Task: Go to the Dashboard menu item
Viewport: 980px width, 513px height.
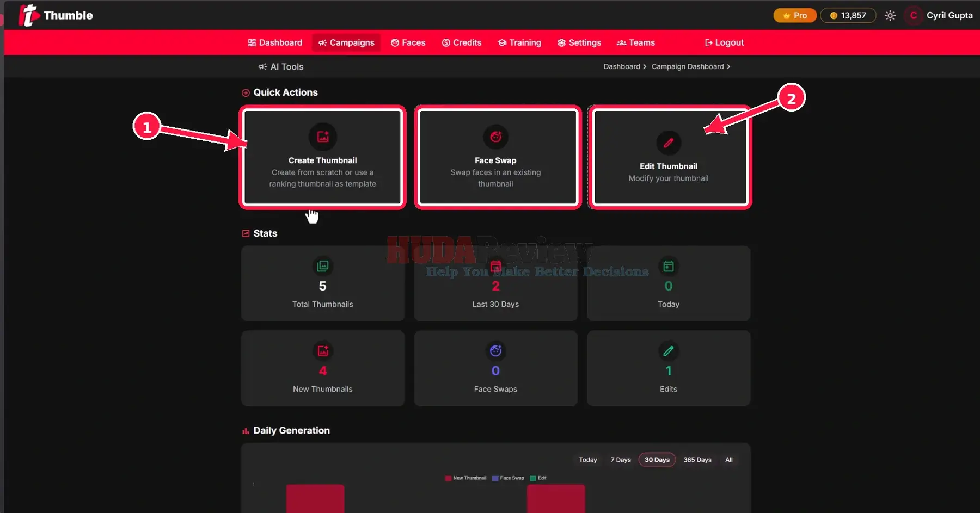Action: point(275,42)
